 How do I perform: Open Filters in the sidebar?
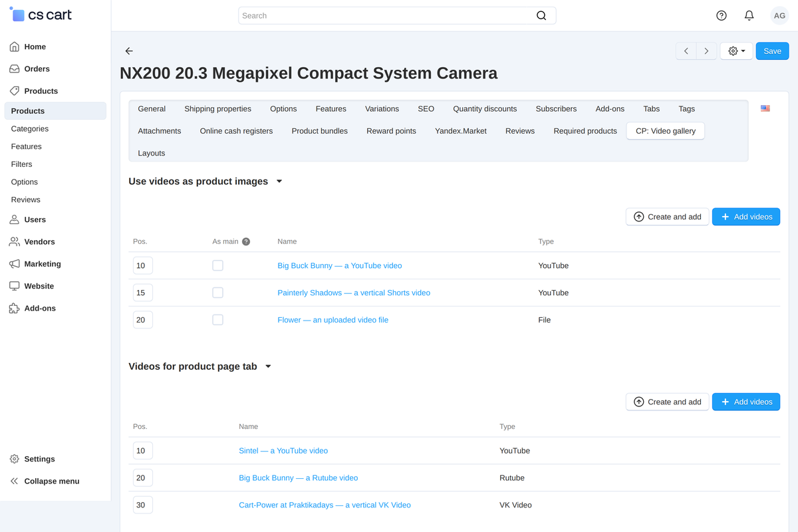tap(22, 164)
